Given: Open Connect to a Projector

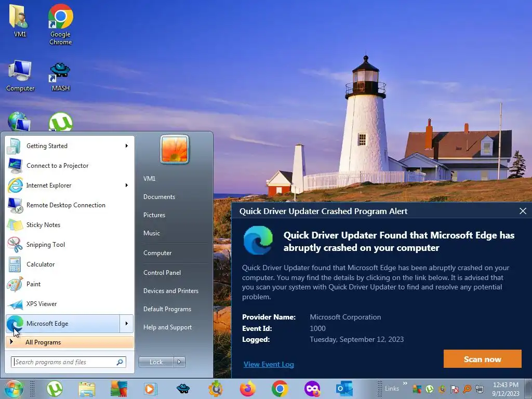Looking at the screenshot, I should pyautogui.click(x=70, y=166).
